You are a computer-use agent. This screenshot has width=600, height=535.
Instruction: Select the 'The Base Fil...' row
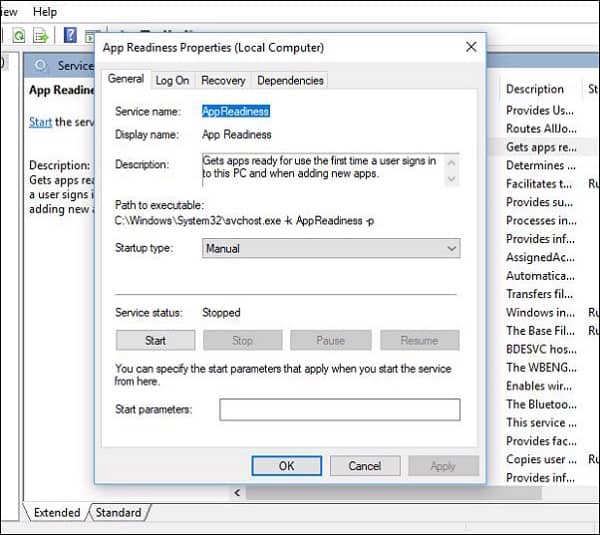tap(540, 331)
